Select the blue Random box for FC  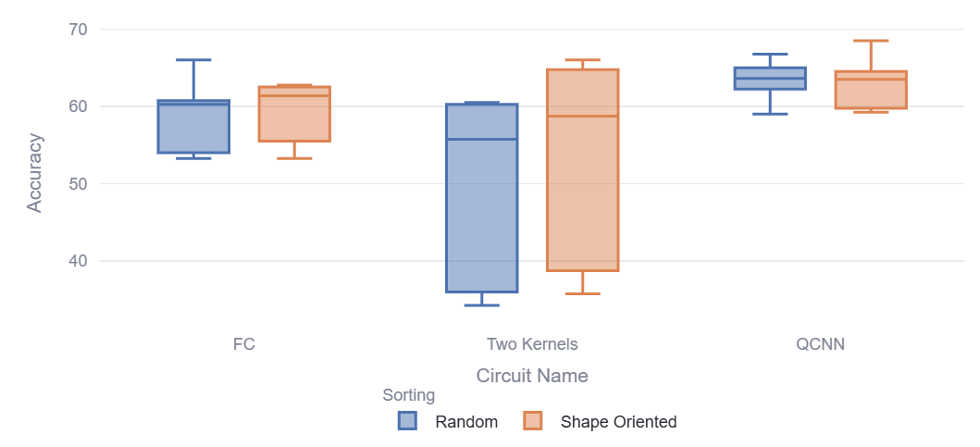193,127
